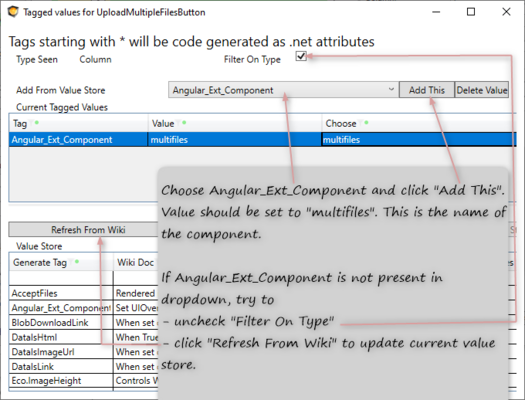
Task: Click the Wiki Doc column header
Action: coord(136,262)
